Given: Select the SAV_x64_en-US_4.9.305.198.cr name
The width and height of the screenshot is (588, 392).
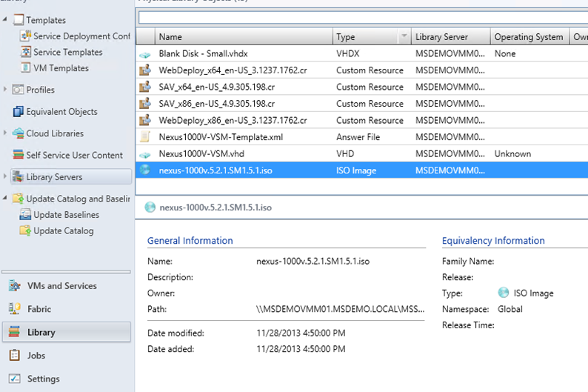Looking at the screenshot, I should point(217,87).
